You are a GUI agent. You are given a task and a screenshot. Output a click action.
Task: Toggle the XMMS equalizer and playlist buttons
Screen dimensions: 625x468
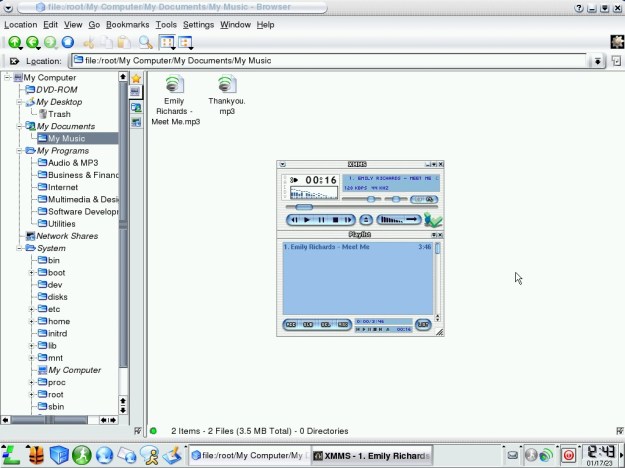point(424,199)
